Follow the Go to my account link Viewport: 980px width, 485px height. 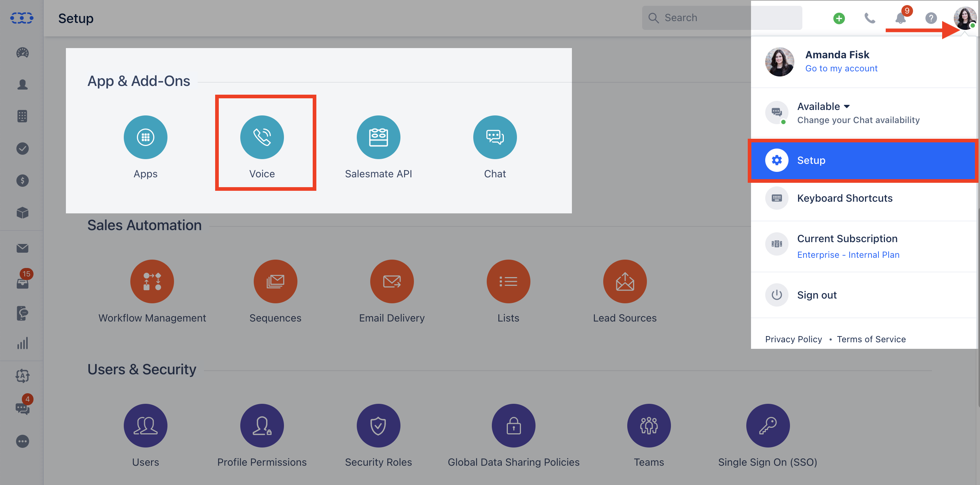(841, 68)
